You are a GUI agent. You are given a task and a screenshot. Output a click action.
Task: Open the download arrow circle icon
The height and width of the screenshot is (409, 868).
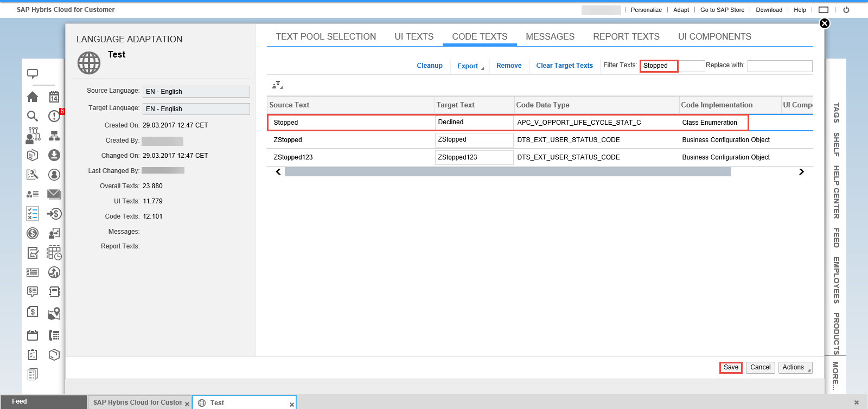tap(54, 155)
